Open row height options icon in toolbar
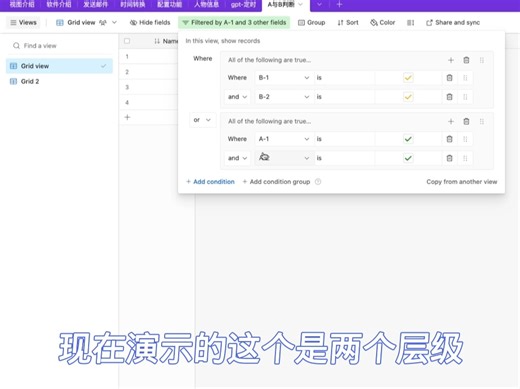 (410, 23)
